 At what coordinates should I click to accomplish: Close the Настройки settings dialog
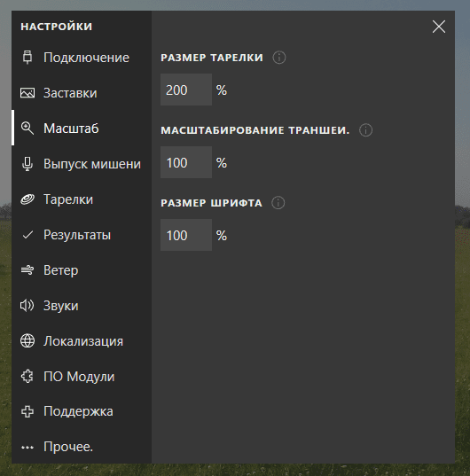439,27
